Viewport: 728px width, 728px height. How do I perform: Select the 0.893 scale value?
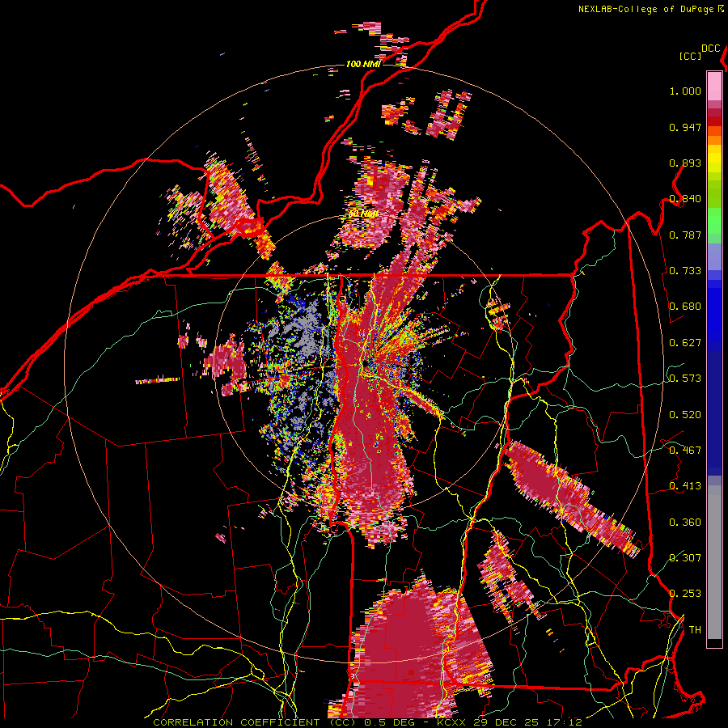coord(685,163)
